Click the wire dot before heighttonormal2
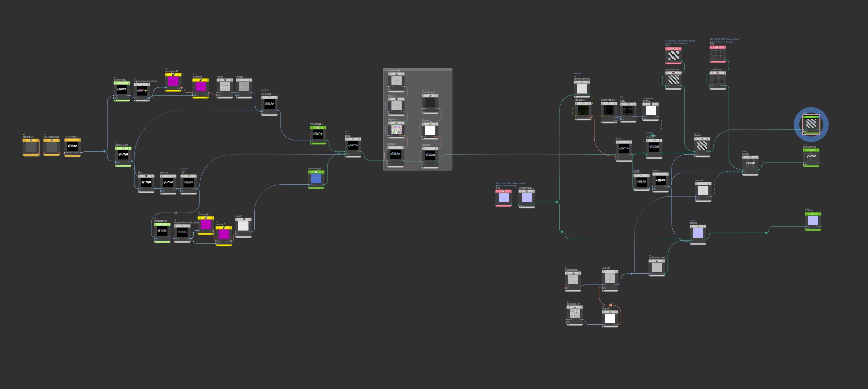The image size is (868, 389). [x=632, y=274]
